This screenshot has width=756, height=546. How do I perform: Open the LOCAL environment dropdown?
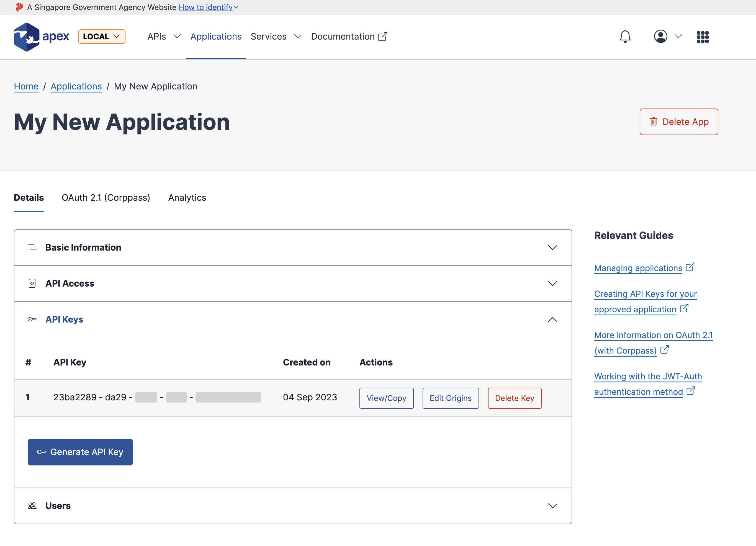[x=101, y=37]
